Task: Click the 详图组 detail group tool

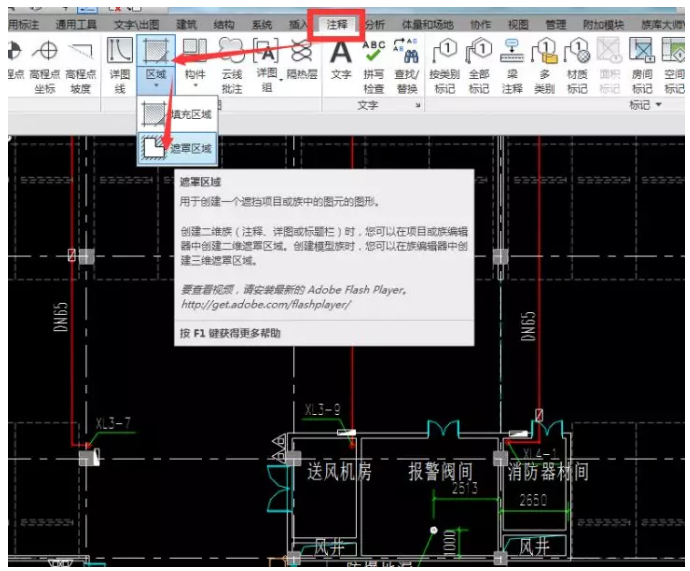Action: click(266, 66)
